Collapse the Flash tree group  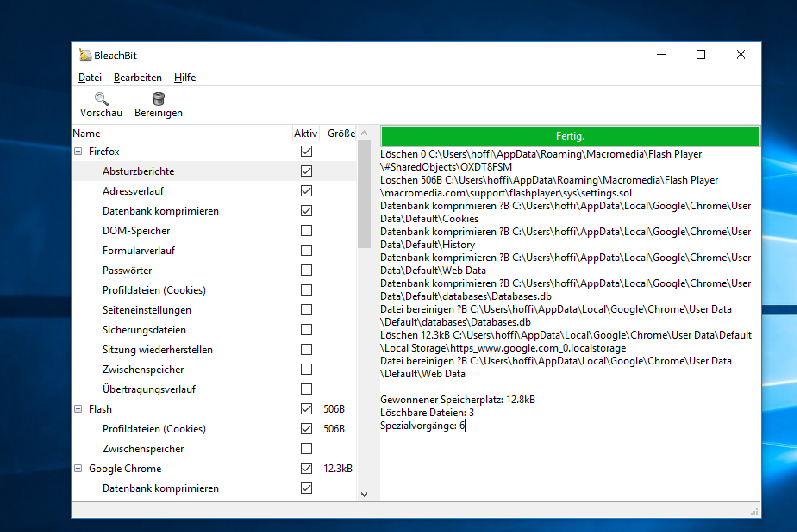(x=78, y=409)
